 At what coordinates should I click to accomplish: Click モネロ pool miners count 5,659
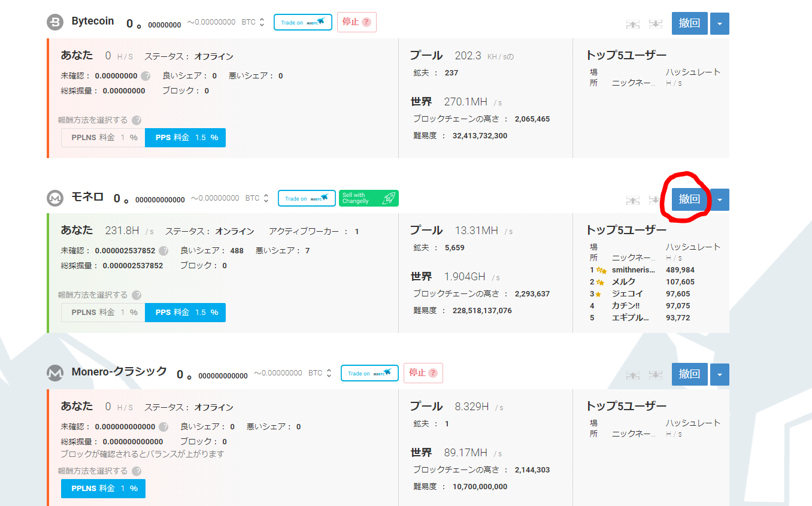tap(455, 248)
